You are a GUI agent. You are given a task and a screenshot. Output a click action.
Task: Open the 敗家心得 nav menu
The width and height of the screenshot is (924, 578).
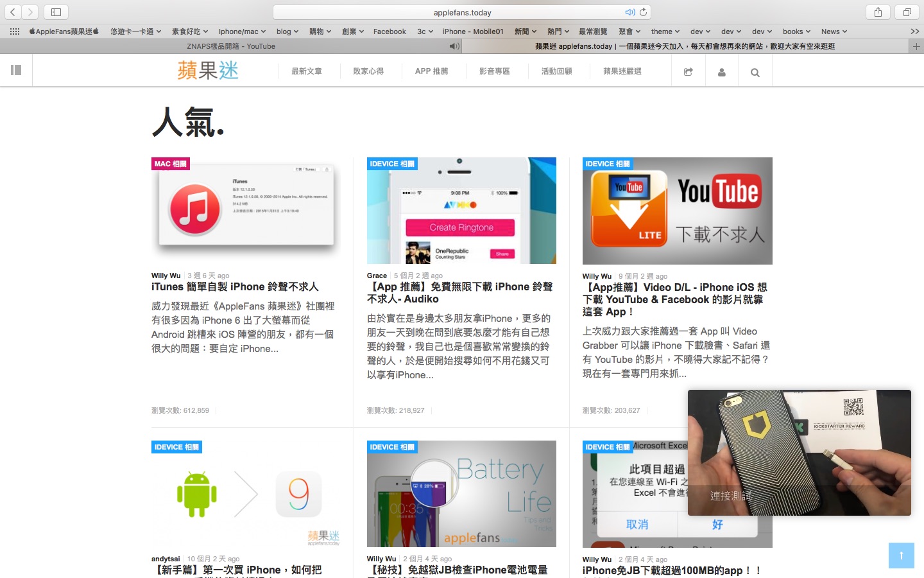[368, 71]
